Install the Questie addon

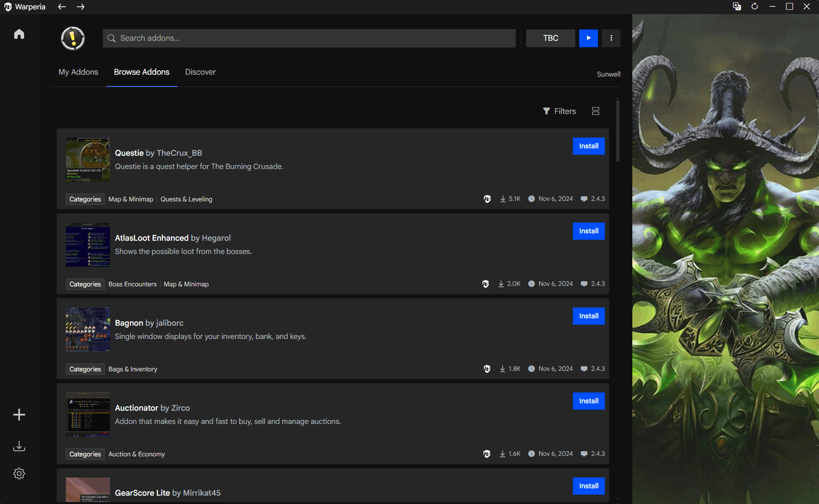click(x=589, y=146)
